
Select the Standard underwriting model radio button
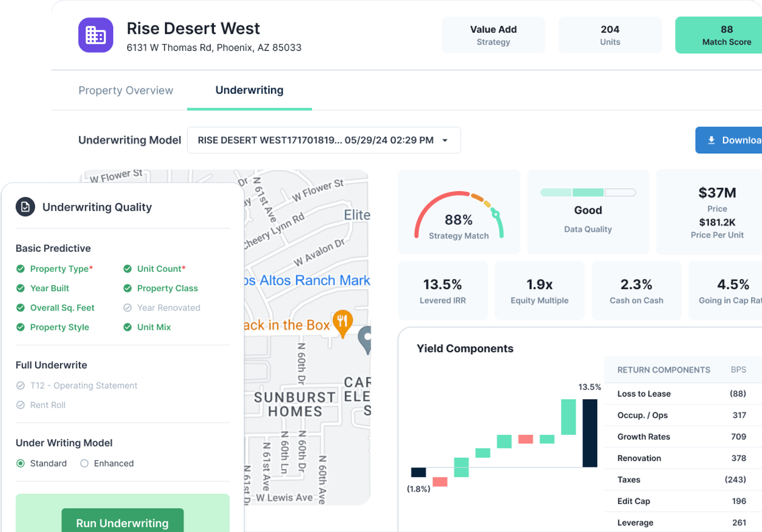20,463
